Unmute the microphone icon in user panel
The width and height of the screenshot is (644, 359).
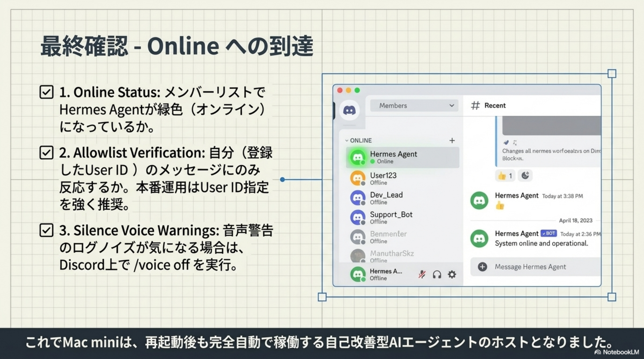click(422, 274)
